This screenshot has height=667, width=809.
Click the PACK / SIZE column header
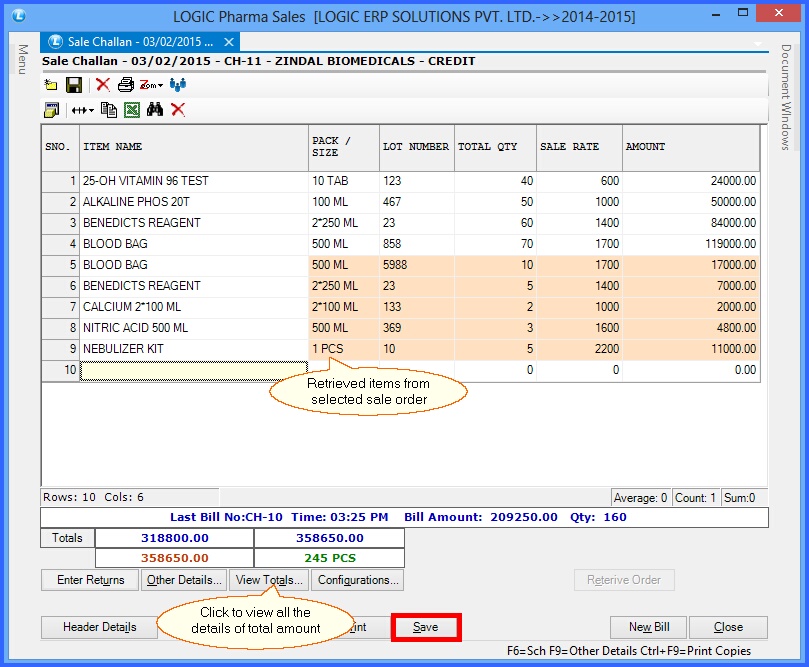(344, 147)
